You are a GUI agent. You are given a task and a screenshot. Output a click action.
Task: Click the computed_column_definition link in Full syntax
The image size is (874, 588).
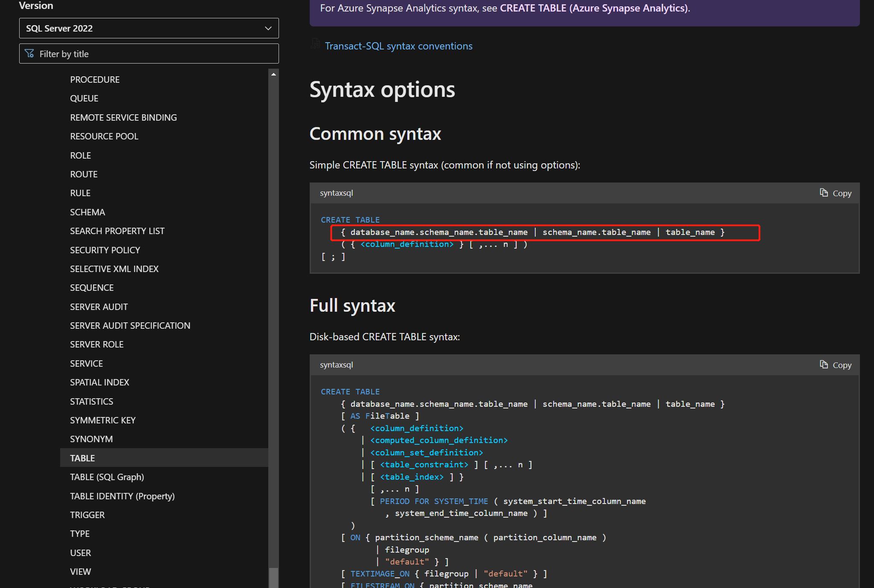439,440
